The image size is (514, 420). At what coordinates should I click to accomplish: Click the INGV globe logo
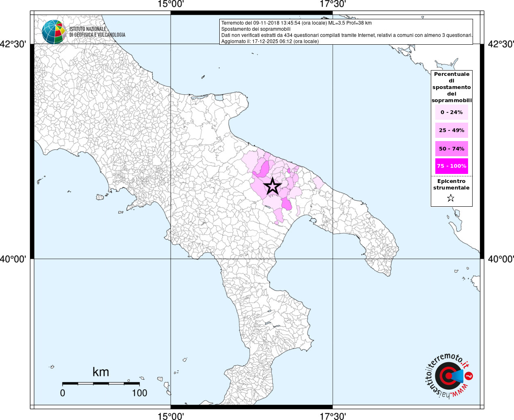(54, 32)
